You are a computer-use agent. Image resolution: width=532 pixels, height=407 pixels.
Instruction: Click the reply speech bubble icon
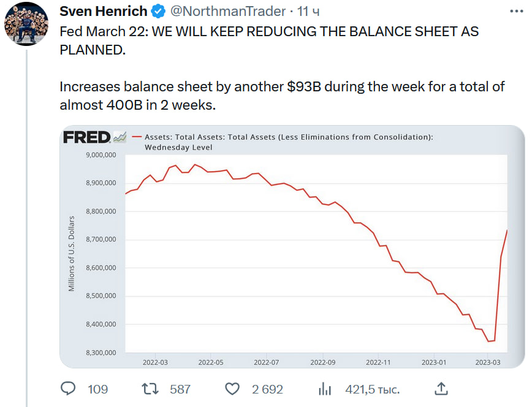pyautogui.click(x=69, y=389)
